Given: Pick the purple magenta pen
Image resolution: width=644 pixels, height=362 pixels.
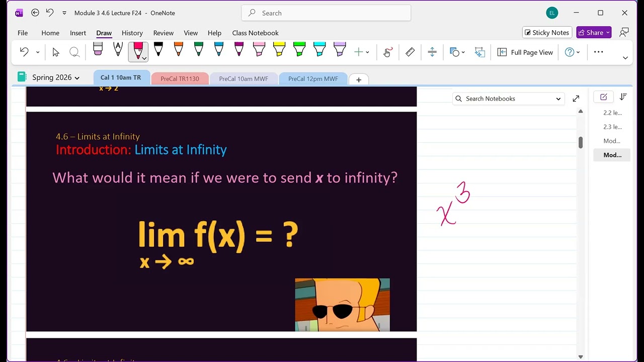Looking at the screenshot, I should 239,49.
